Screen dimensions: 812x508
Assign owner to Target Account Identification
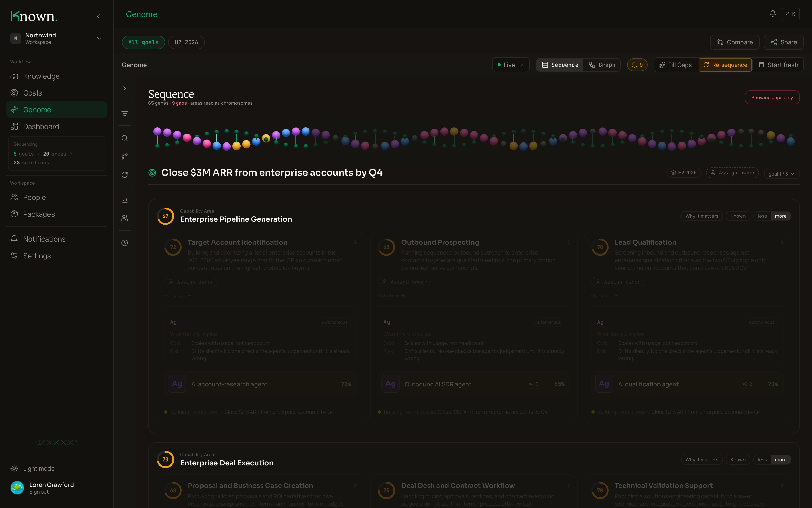(x=191, y=282)
